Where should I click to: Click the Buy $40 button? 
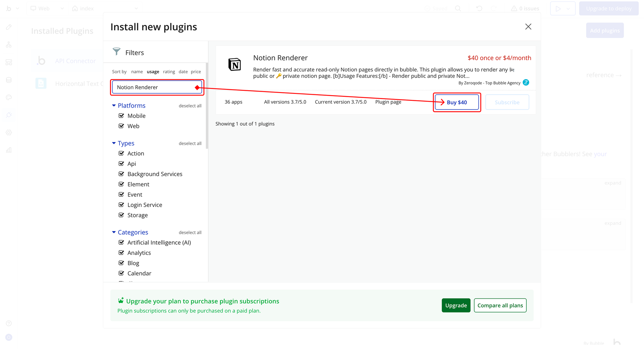pos(457,102)
